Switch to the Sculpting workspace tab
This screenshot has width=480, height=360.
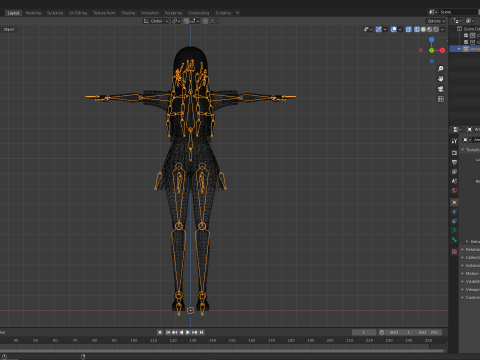pos(55,13)
